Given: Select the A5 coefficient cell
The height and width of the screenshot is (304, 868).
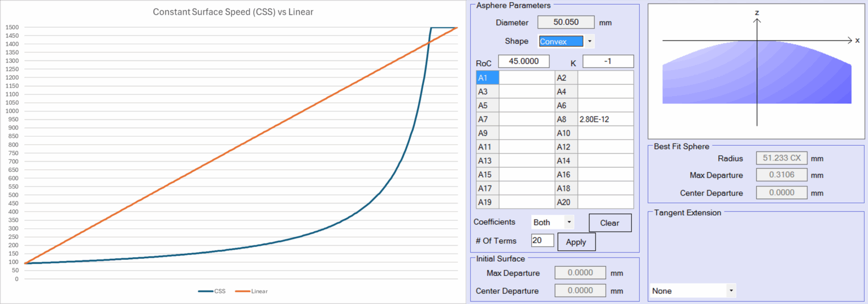Looking at the screenshot, I should (x=527, y=105).
